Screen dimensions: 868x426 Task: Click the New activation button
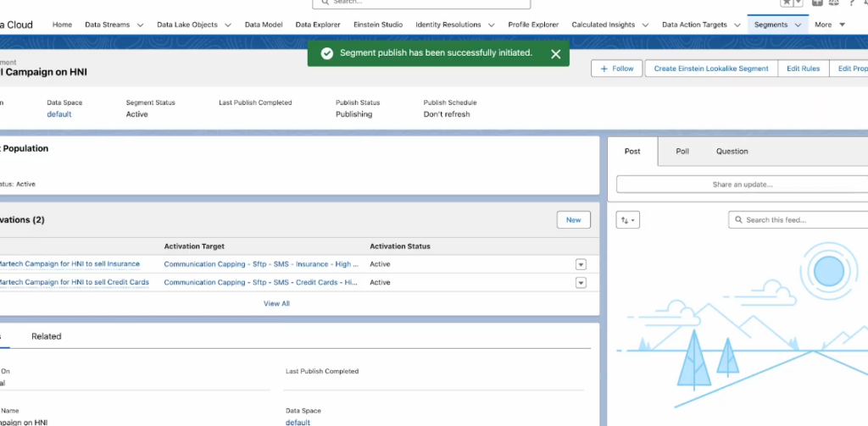click(573, 220)
